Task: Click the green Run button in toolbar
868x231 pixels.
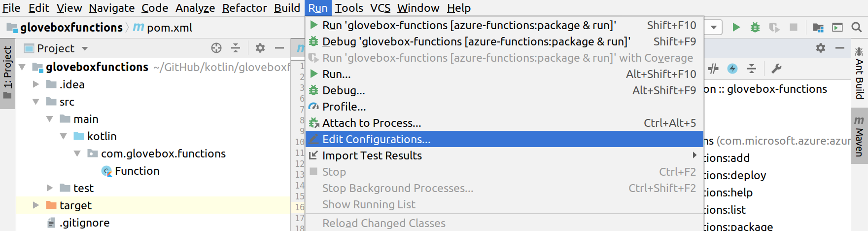Action: 736,27
